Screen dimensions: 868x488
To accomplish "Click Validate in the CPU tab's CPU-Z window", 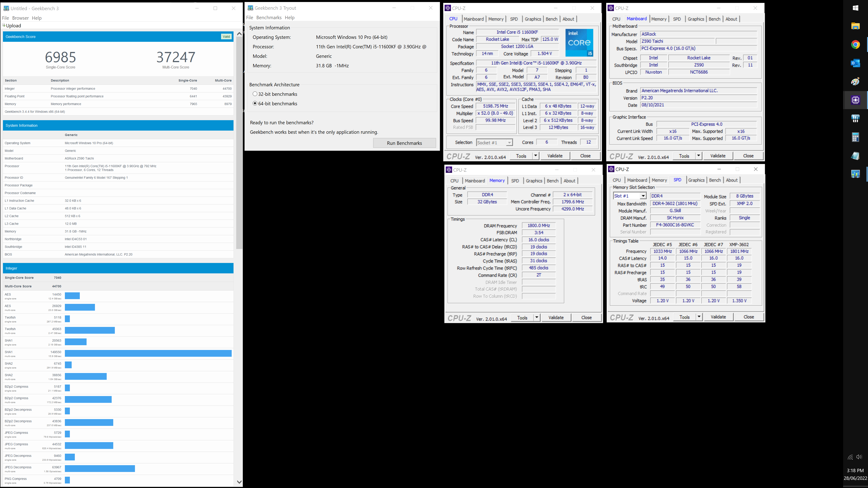I will pos(555,156).
